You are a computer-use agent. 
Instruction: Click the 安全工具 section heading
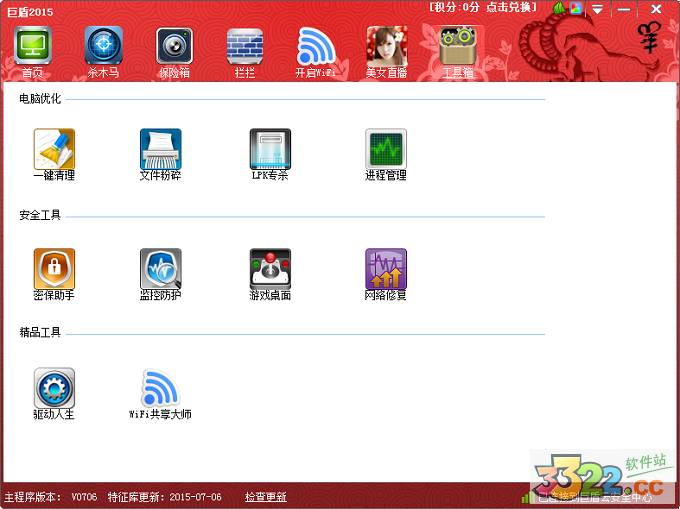click(x=40, y=215)
